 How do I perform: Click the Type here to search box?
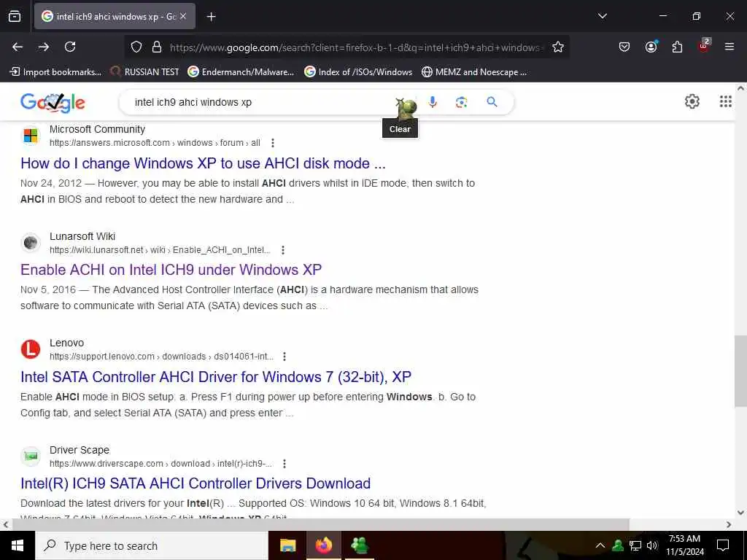[152, 545]
